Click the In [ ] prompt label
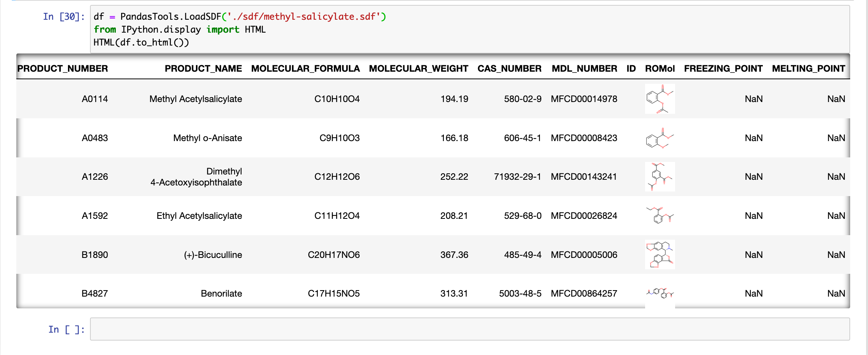Image resolution: width=868 pixels, height=355 pixels. tap(66, 330)
